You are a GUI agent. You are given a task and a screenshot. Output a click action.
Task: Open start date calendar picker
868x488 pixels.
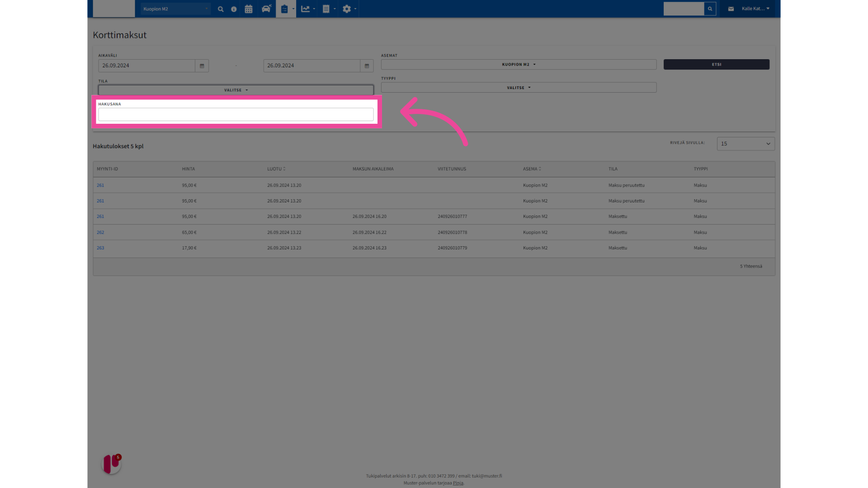point(202,66)
